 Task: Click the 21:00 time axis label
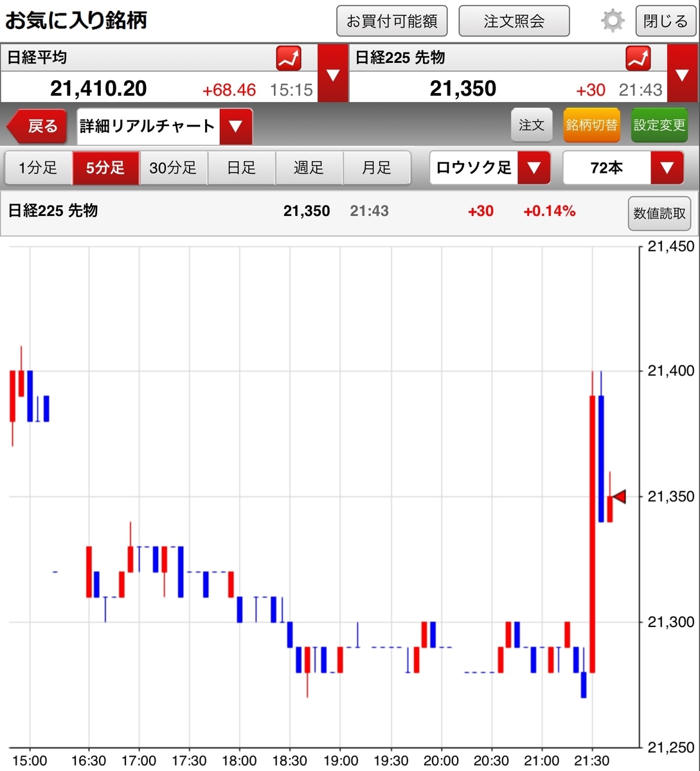coord(542,761)
